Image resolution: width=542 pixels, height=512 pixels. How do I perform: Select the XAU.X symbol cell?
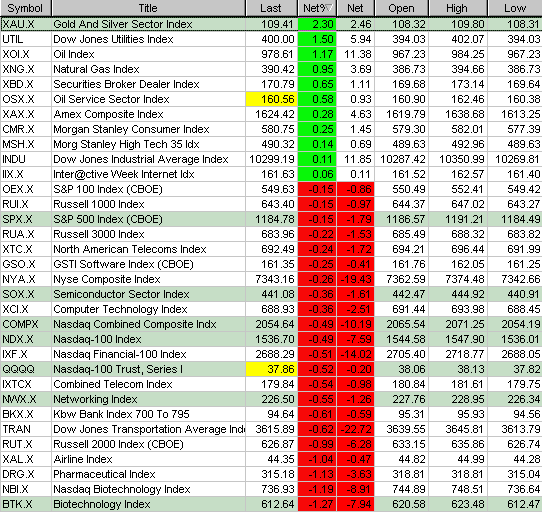(26, 24)
